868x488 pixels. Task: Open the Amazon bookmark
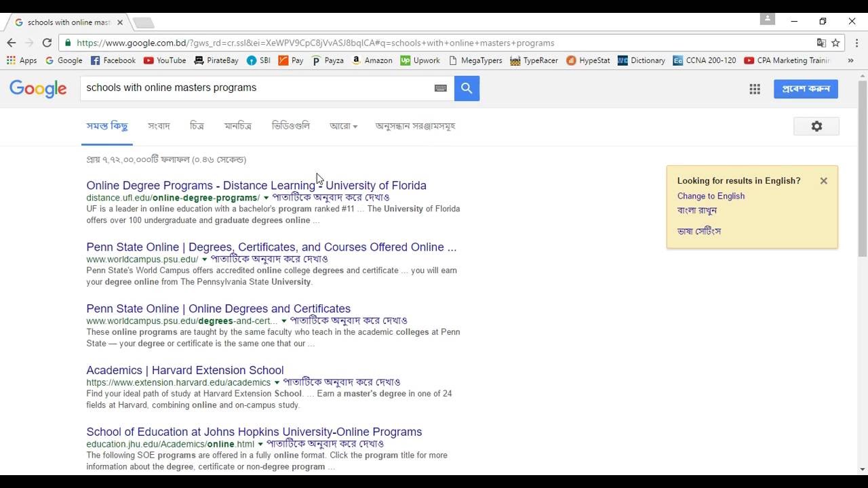coord(372,60)
